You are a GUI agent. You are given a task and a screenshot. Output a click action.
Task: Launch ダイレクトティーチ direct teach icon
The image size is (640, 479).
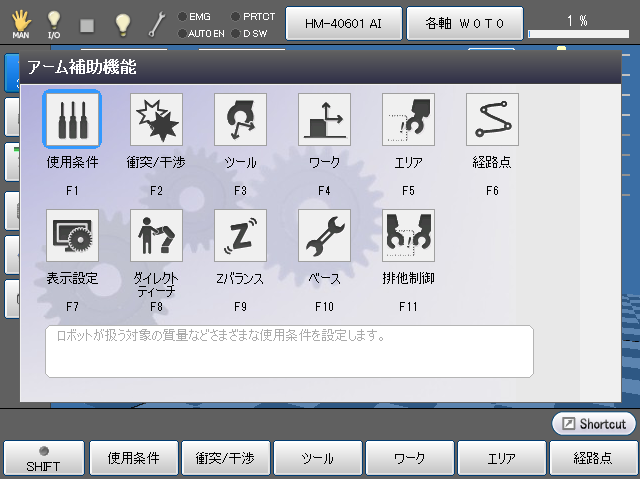tap(156, 236)
